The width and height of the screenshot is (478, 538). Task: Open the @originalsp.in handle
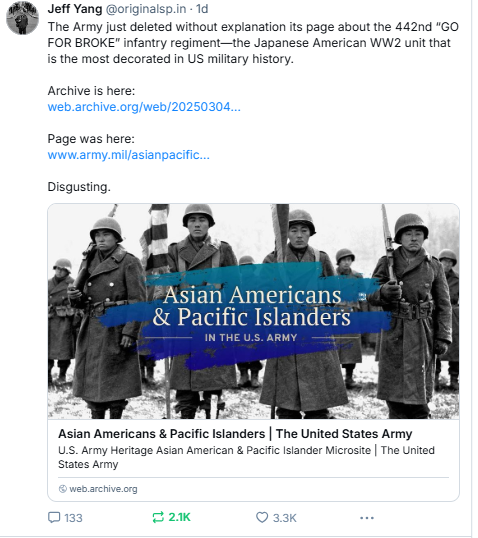[146, 9]
